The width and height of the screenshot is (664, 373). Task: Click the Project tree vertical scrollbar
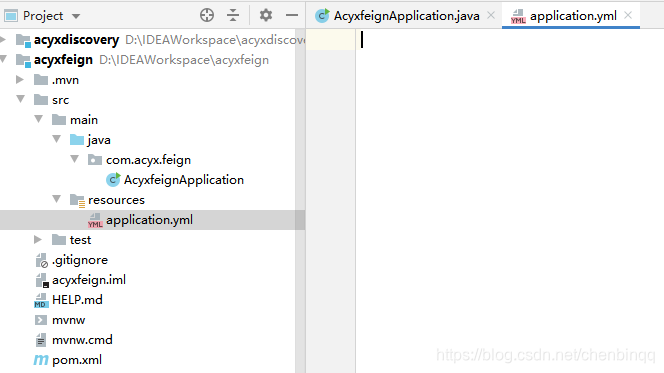[300, 201]
